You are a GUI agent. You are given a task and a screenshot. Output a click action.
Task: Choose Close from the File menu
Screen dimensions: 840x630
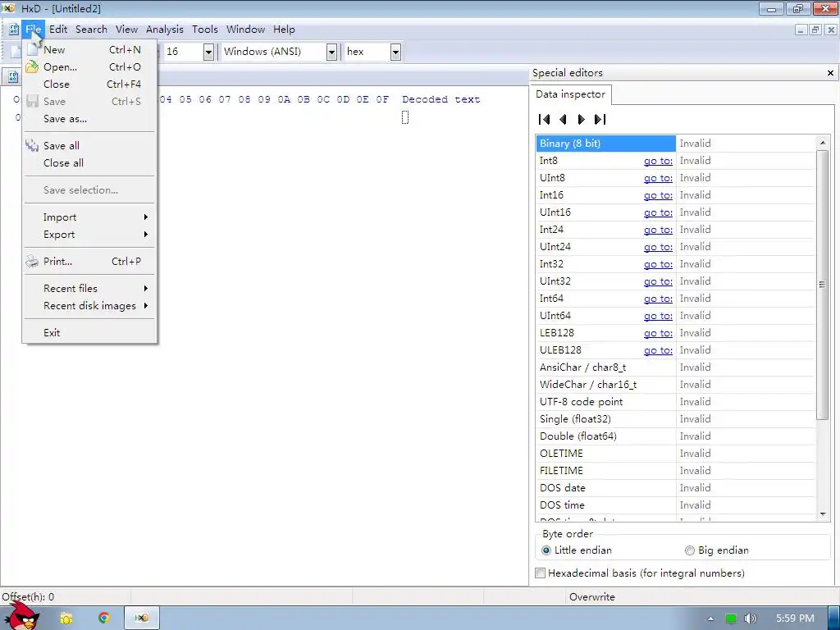click(89, 84)
